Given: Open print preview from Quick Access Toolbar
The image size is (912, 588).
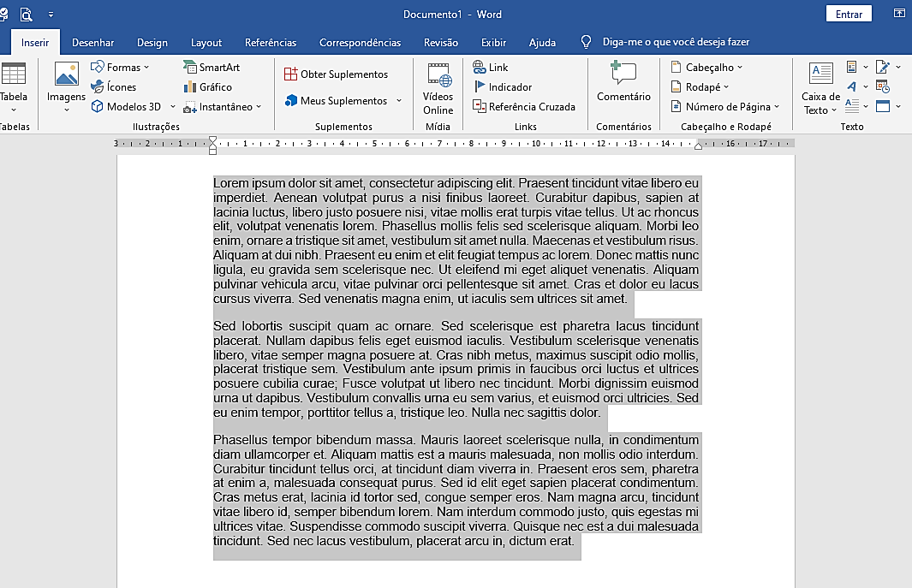Looking at the screenshot, I should point(27,14).
